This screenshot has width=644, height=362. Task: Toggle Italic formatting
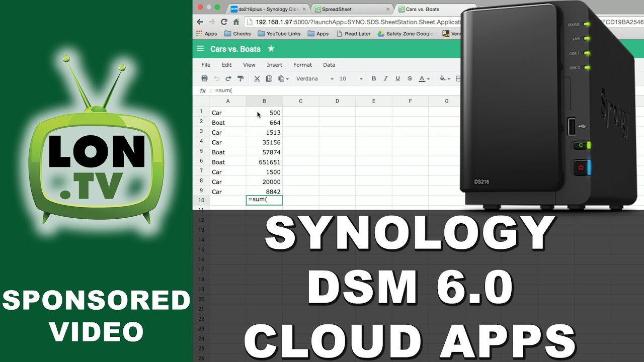coord(385,78)
